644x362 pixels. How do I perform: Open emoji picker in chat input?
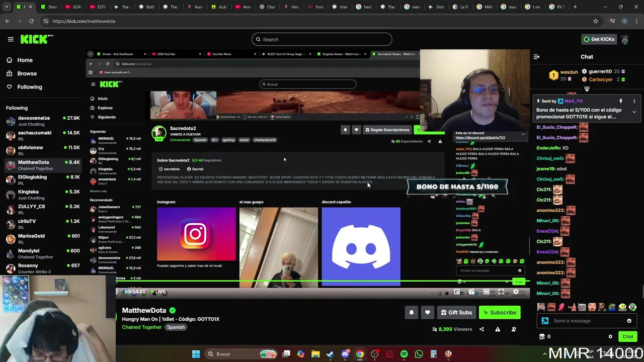tap(629, 321)
